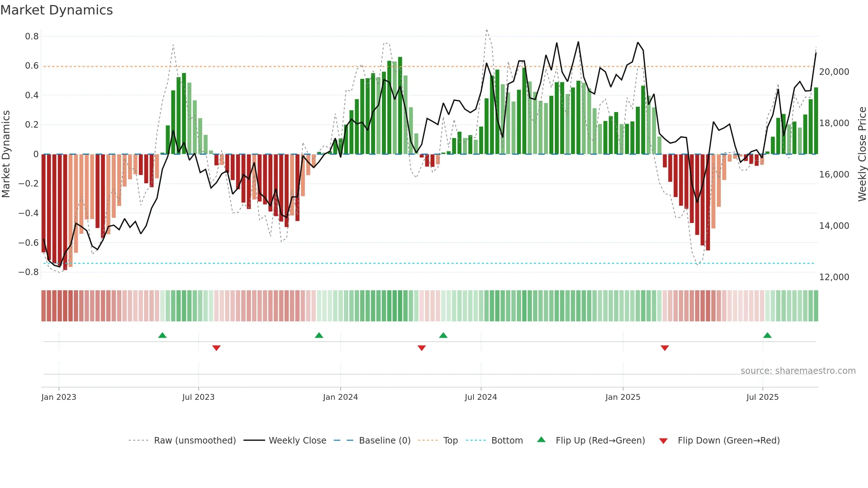Toggle the Top legend entry
Screen dimensions: 868x488
tap(438, 440)
